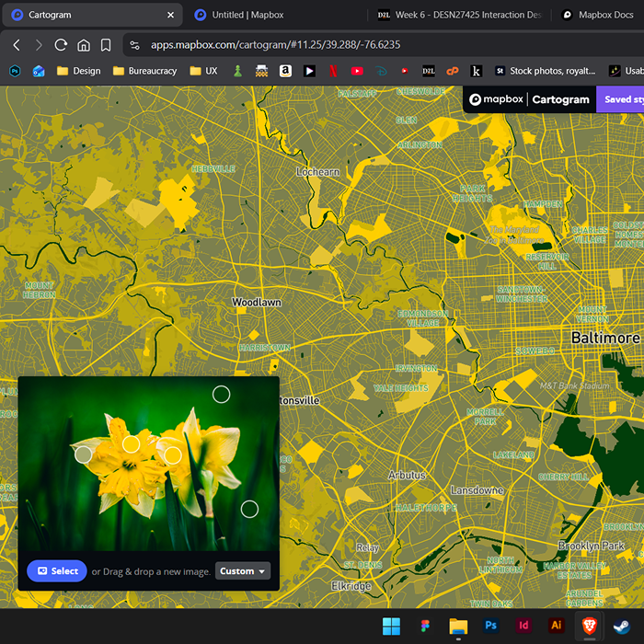Click the Amazon bookmark icon
The image size is (644, 644).
pyautogui.click(x=285, y=71)
